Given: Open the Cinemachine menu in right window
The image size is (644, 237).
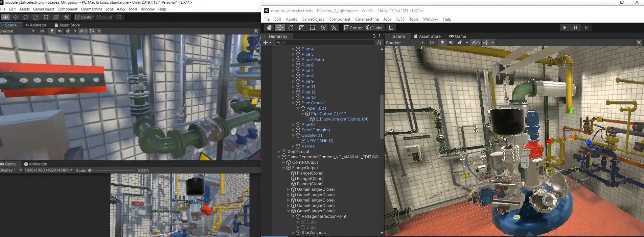Looking at the screenshot, I should click(367, 19).
